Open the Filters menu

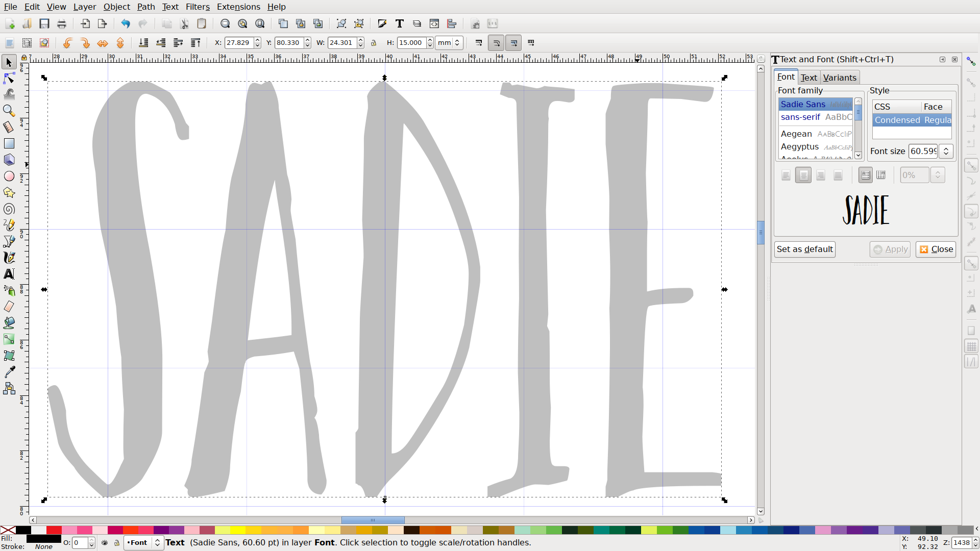(x=198, y=7)
